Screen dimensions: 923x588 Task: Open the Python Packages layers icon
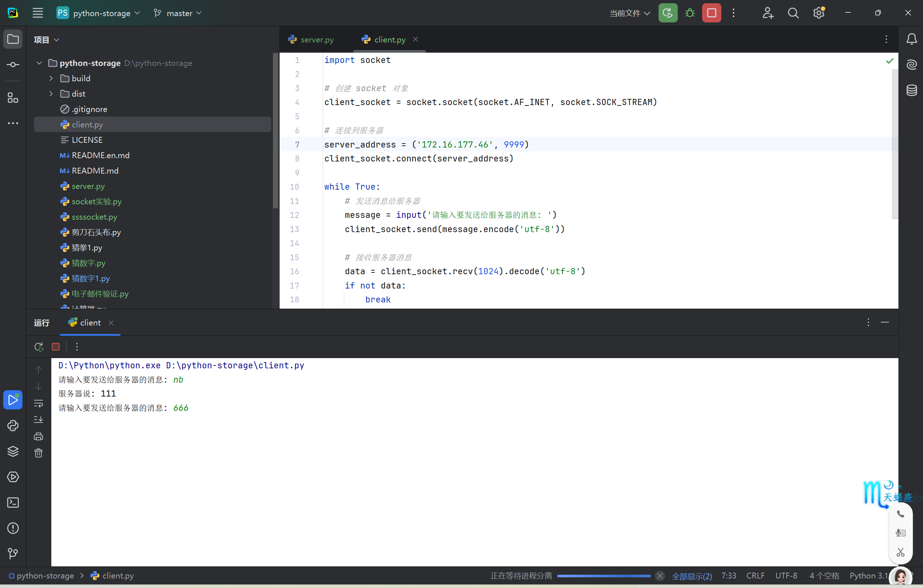point(13,451)
